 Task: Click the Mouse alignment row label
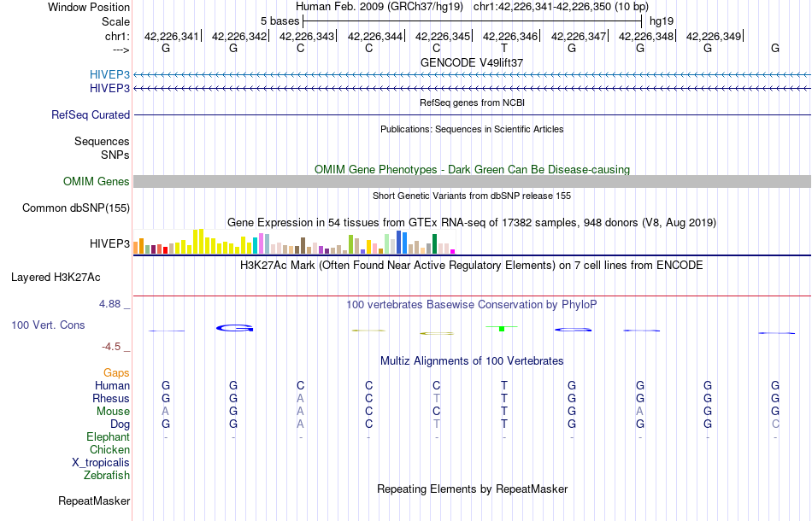[x=113, y=412]
